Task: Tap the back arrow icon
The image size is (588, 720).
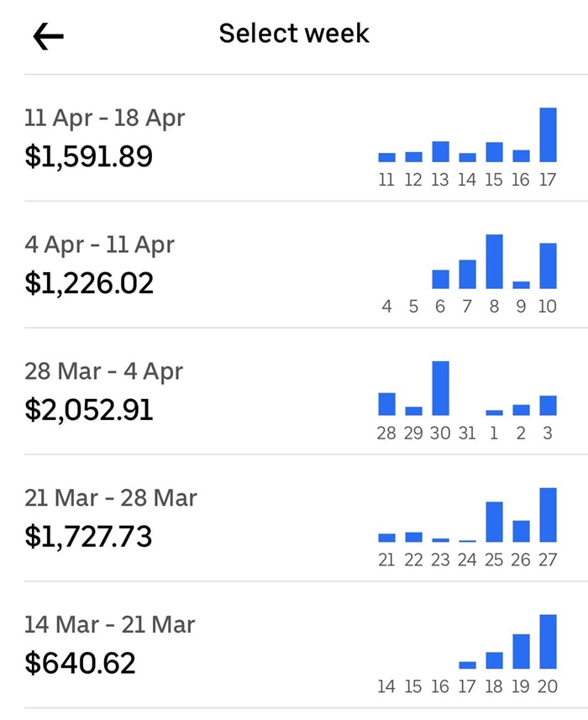Action: click(x=49, y=35)
